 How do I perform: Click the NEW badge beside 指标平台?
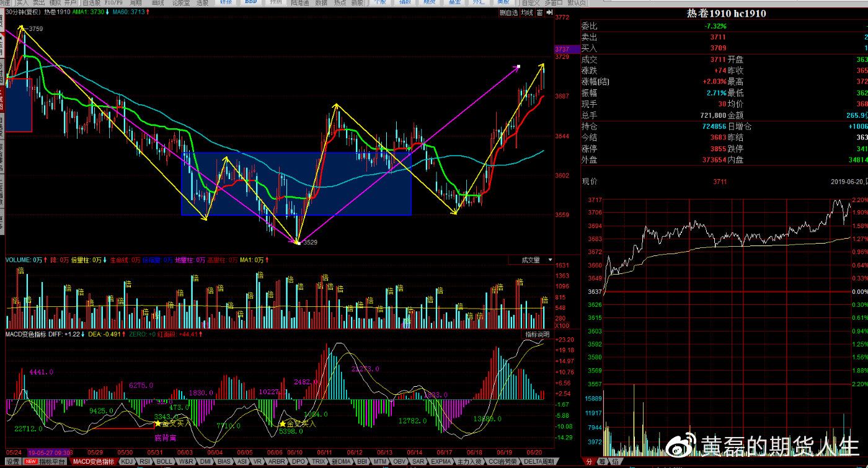point(31,462)
